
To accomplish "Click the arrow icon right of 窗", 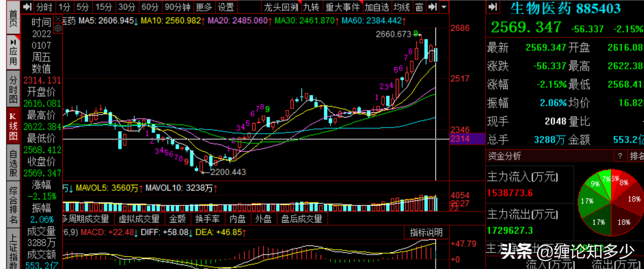I will [x=433, y=7].
